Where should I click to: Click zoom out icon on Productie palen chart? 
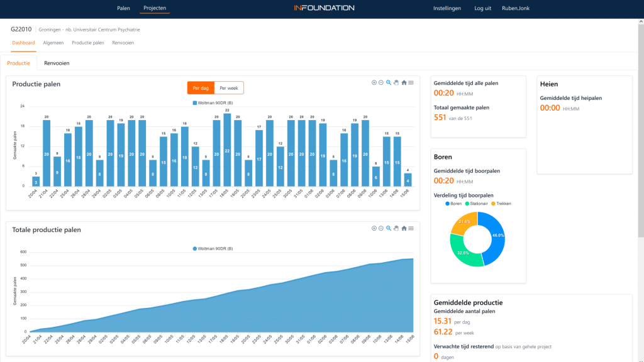(x=381, y=82)
